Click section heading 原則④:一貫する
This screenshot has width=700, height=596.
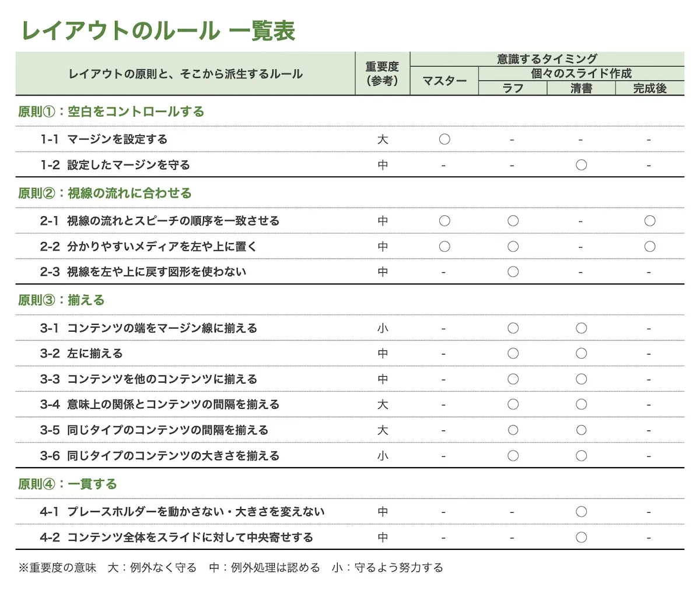[67, 484]
